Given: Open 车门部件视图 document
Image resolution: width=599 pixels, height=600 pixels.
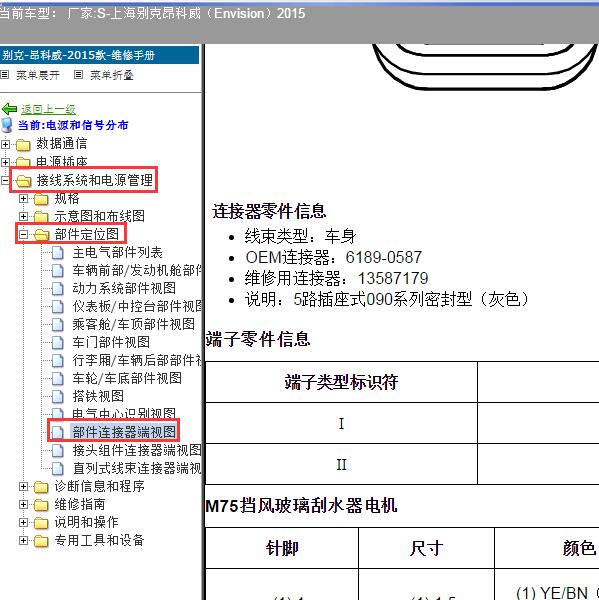Looking at the screenshot, I should [111, 342].
